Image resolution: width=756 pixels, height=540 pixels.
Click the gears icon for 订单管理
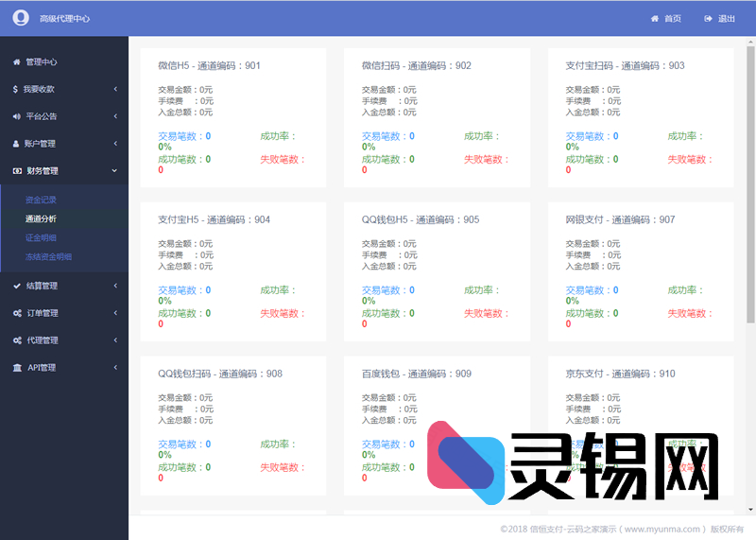pyautogui.click(x=17, y=313)
